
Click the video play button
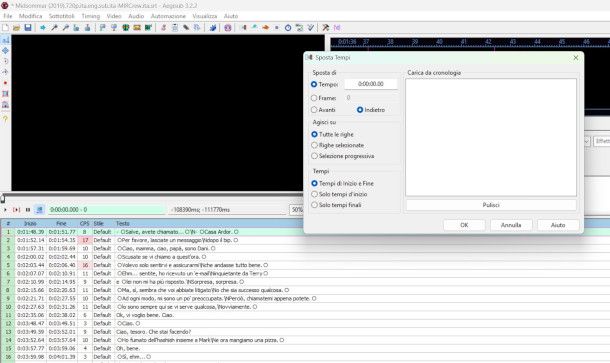point(5,209)
